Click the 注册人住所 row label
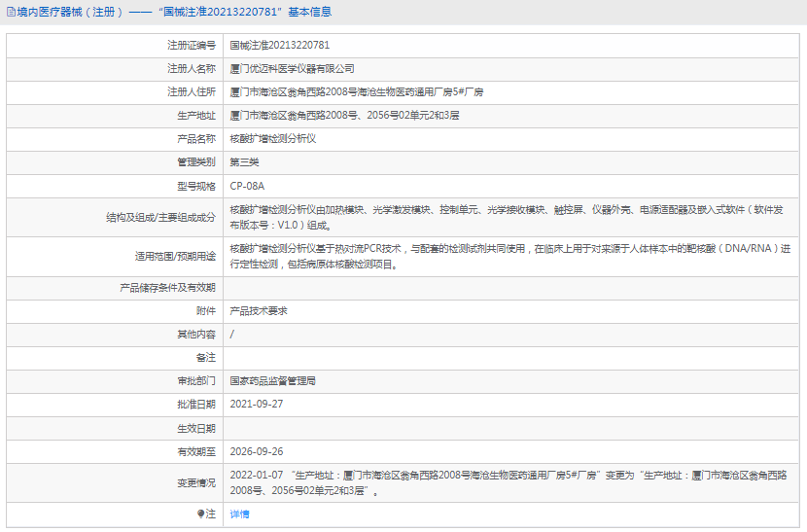The width and height of the screenshot is (807, 532). pyautogui.click(x=191, y=92)
